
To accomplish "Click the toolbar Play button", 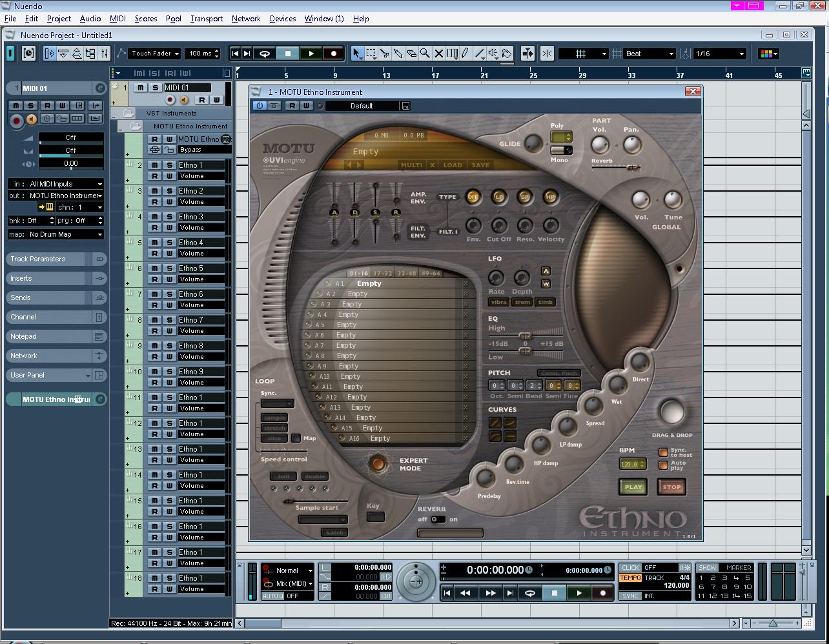I will tap(311, 54).
